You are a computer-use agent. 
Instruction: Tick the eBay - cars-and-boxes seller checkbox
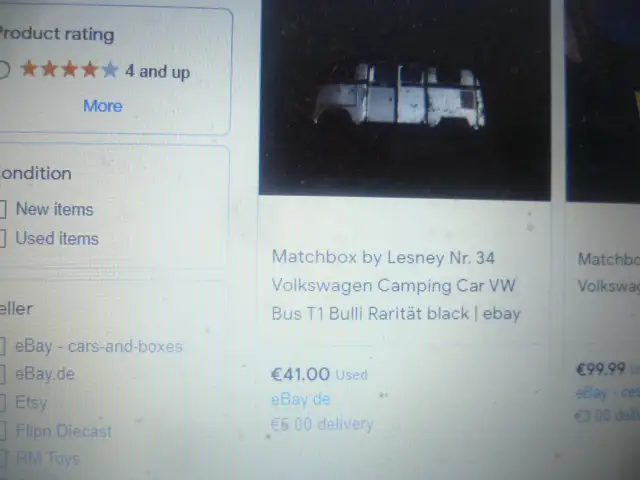[x=2, y=347]
